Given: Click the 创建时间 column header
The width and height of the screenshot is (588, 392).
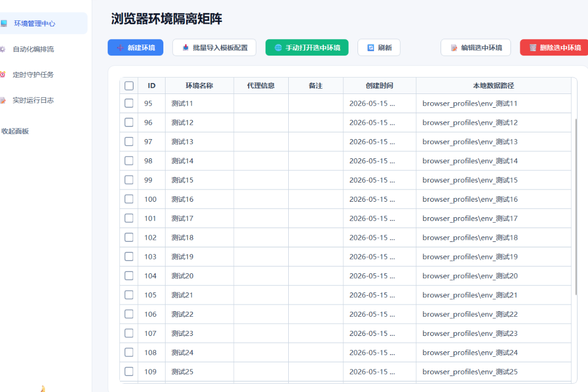Looking at the screenshot, I should (380, 86).
